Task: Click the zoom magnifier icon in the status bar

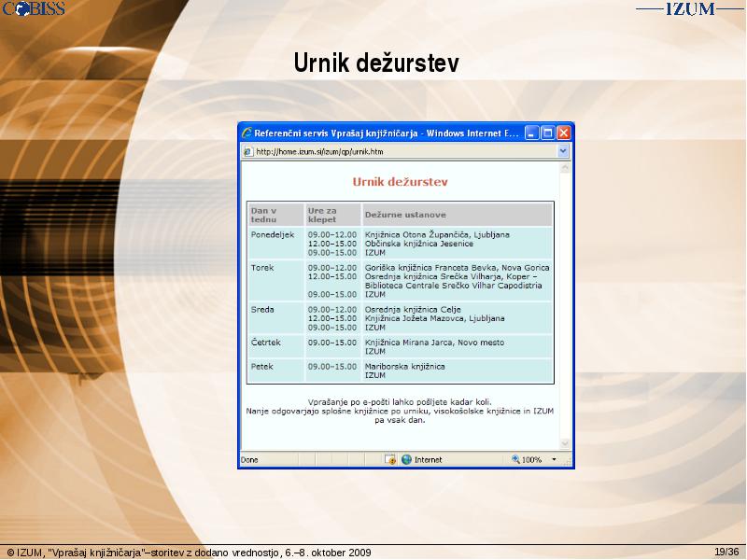Action: (515, 459)
